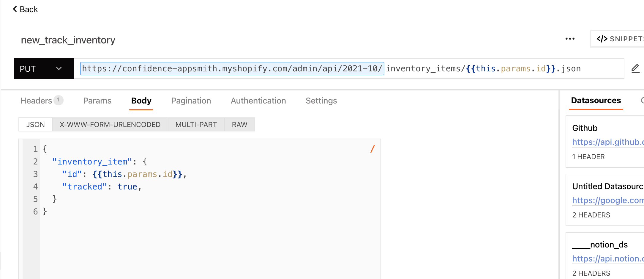The height and width of the screenshot is (279, 644).
Task: Click the Datasources panel tab
Action: click(x=596, y=101)
